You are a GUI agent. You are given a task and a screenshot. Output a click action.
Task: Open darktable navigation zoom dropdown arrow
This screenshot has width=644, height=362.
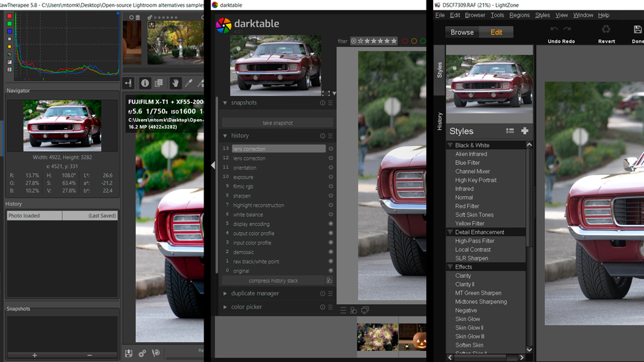(334, 94)
